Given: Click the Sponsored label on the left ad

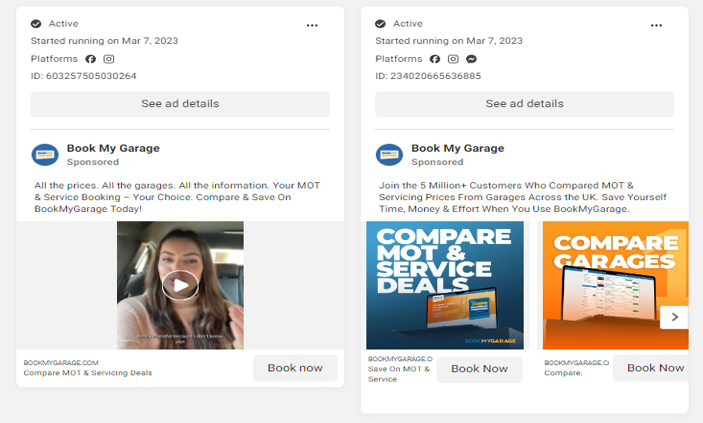Looking at the screenshot, I should point(93,162).
